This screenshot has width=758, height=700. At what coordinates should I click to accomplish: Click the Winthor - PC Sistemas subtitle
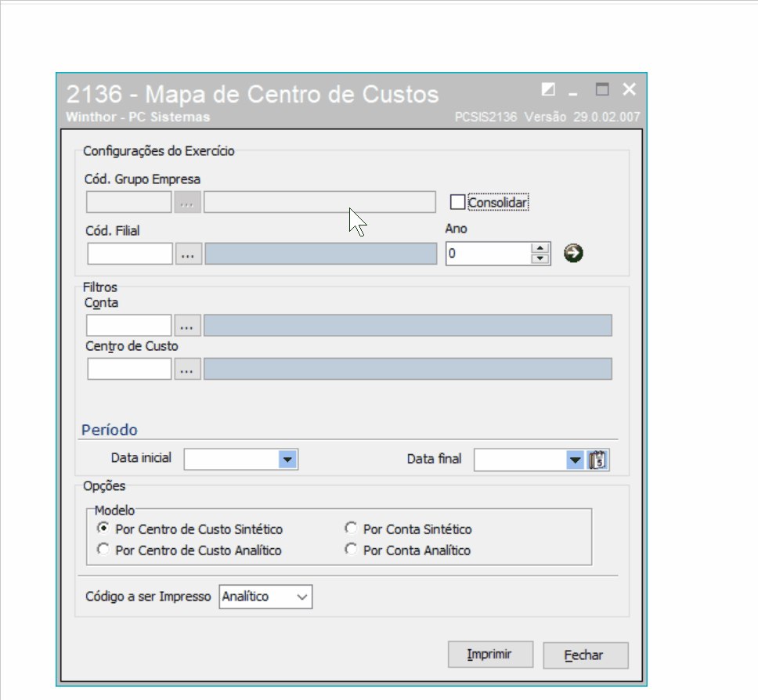tap(139, 117)
